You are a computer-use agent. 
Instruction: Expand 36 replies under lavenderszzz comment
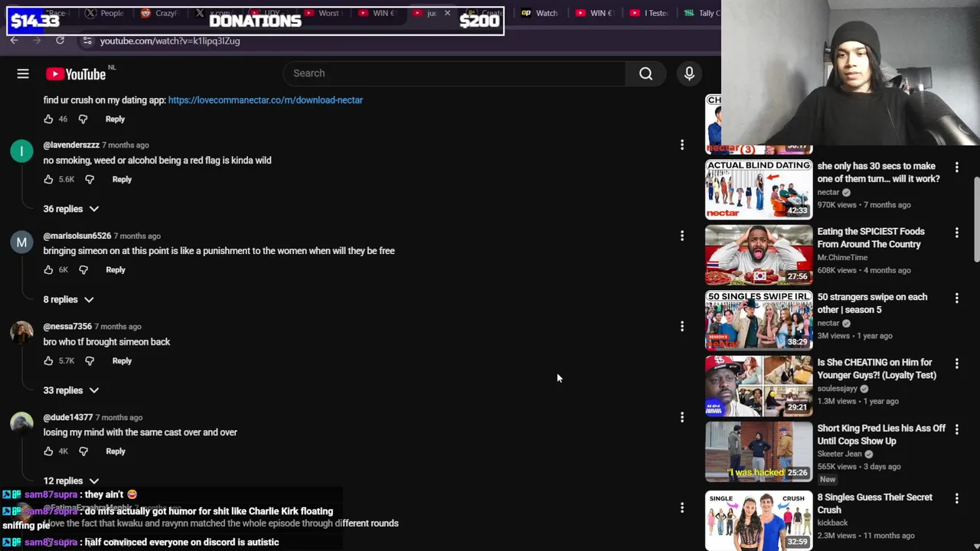(x=71, y=209)
